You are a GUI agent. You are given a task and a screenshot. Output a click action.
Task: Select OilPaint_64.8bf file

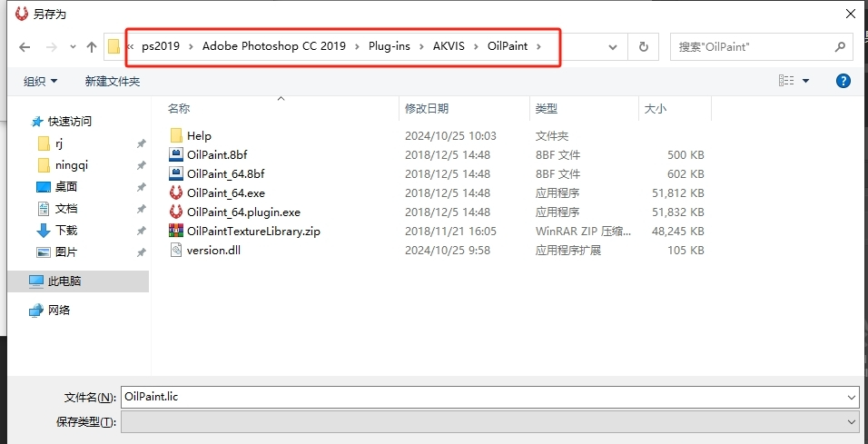coord(226,173)
